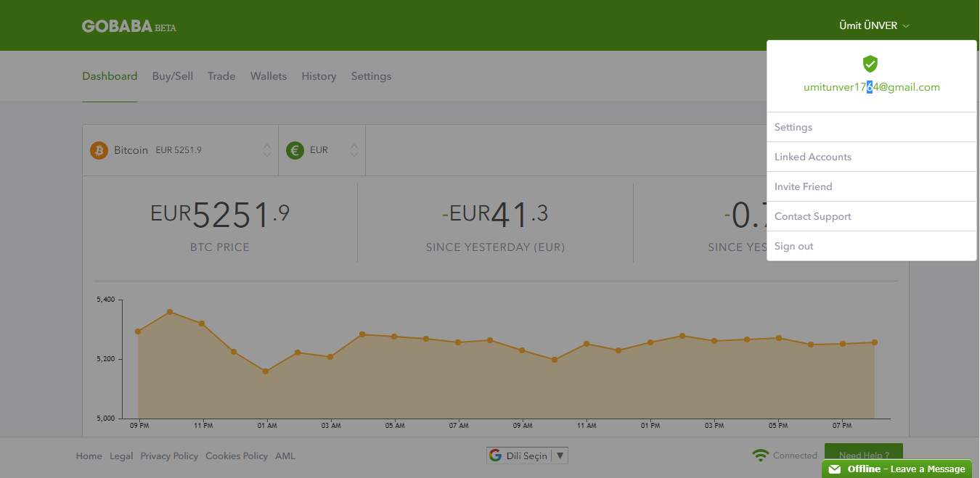Click the green Euro currency icon

tap(295, 150)
